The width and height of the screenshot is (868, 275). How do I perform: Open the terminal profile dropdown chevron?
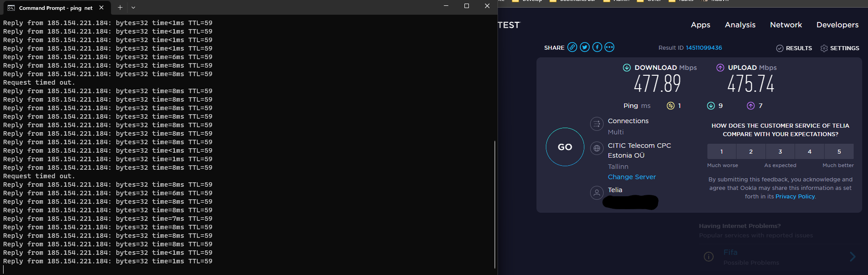[x=133, y=8]
